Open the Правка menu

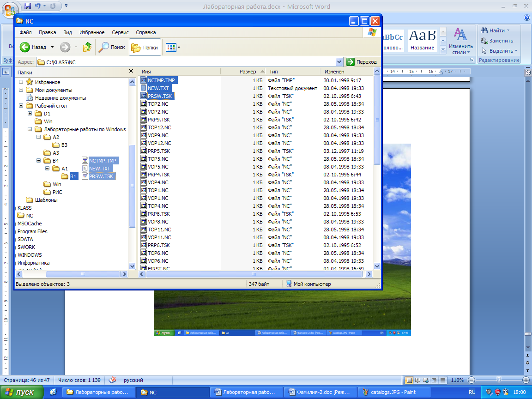point(47,32)
